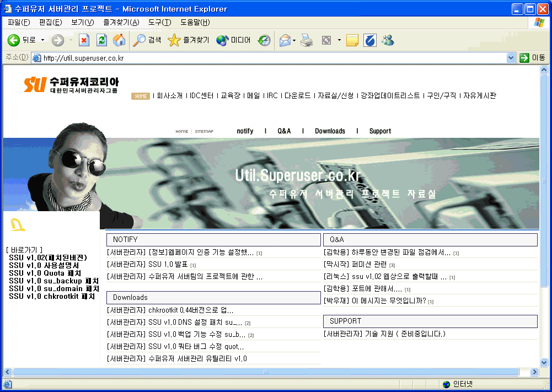Image resolution: width=552 pixels, height=392 pixels.
Task: Open the 자료실/신청 navigation link
Action: pyautogui.click(x=335, y=95)
